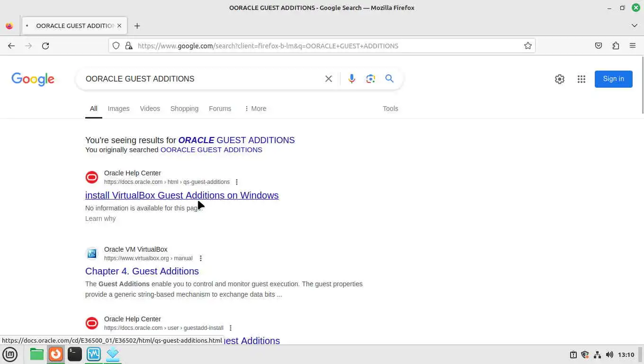
Task: Open tracking protection shield icon
Action: 116,45
